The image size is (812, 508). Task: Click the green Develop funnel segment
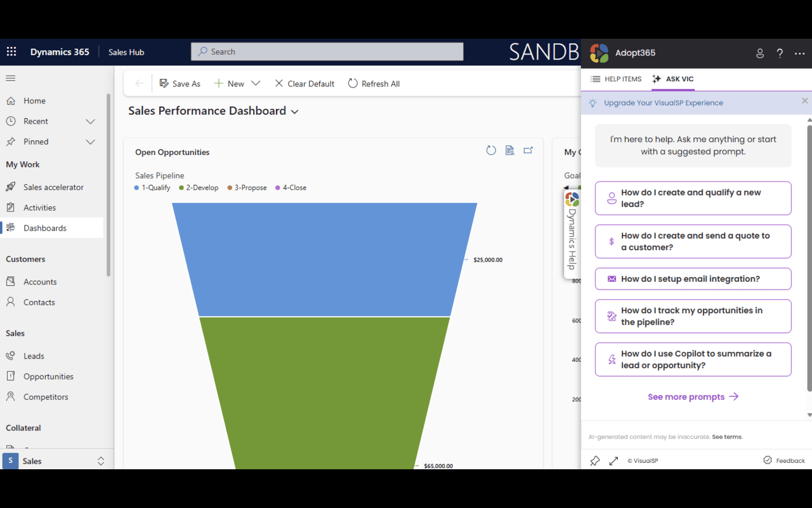[x=324, y=392]
